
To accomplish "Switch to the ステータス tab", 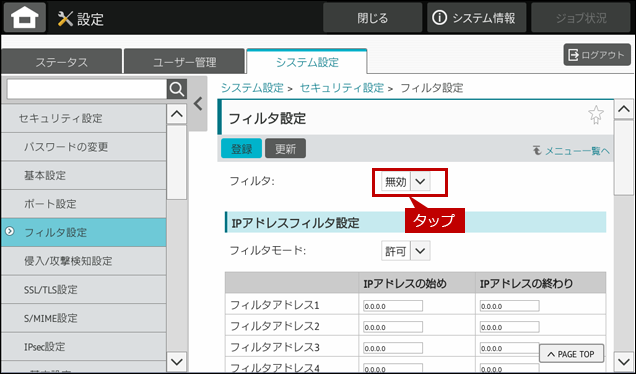I will [x=62, y=62].
